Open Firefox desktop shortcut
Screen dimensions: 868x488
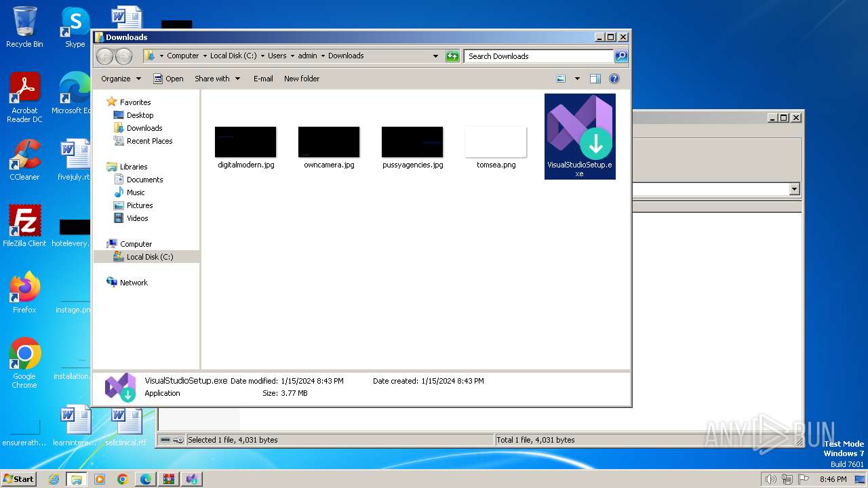coord(24,293)
